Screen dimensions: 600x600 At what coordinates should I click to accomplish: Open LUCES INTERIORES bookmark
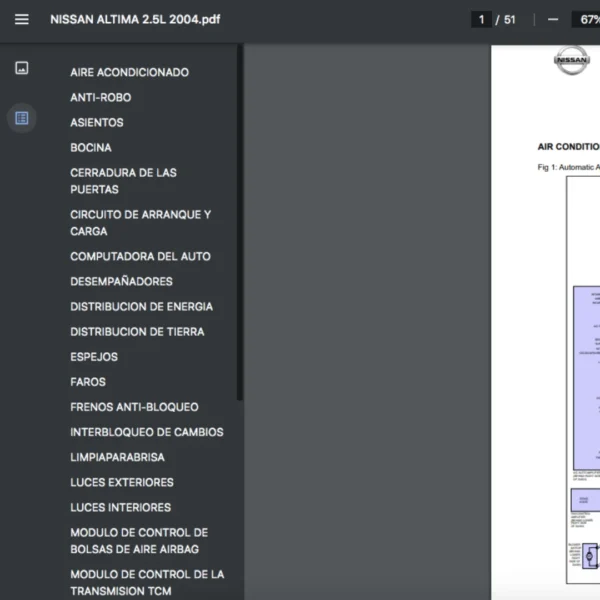tap(121, 507)
